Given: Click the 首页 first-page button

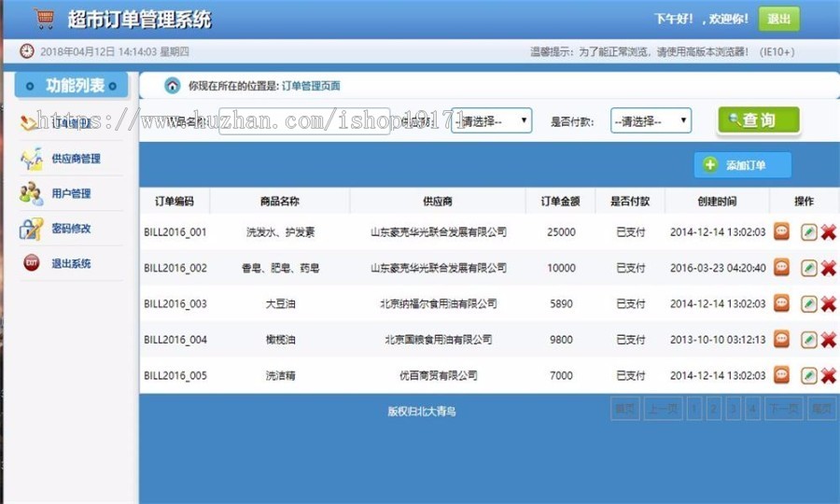Looking at the screenshot, I should (x=625, y=409).
